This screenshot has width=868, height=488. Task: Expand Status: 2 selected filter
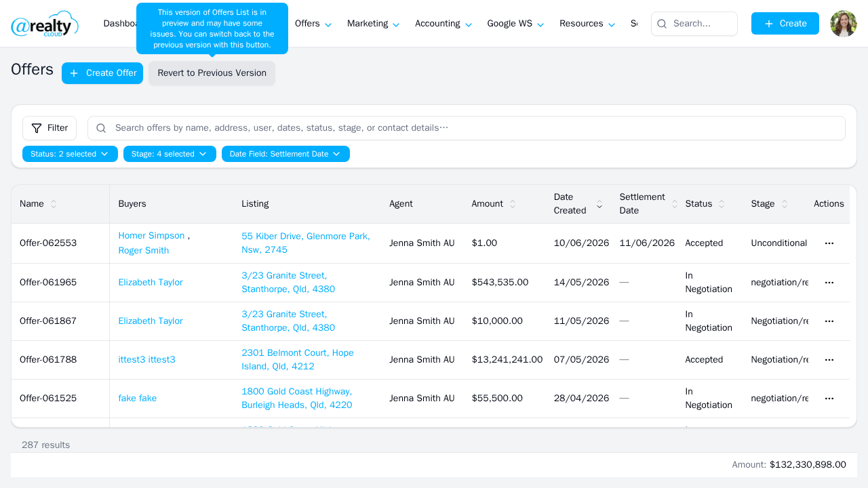pos(70,154)
